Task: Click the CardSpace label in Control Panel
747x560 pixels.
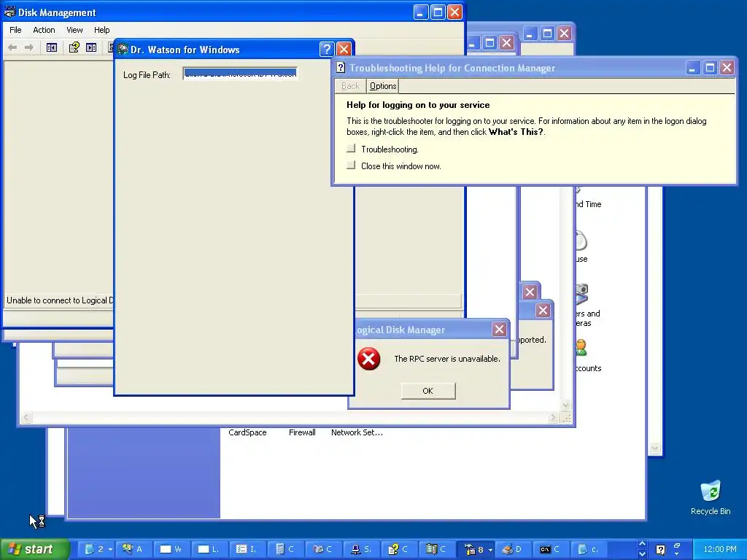Action: (x=247, y=432)
